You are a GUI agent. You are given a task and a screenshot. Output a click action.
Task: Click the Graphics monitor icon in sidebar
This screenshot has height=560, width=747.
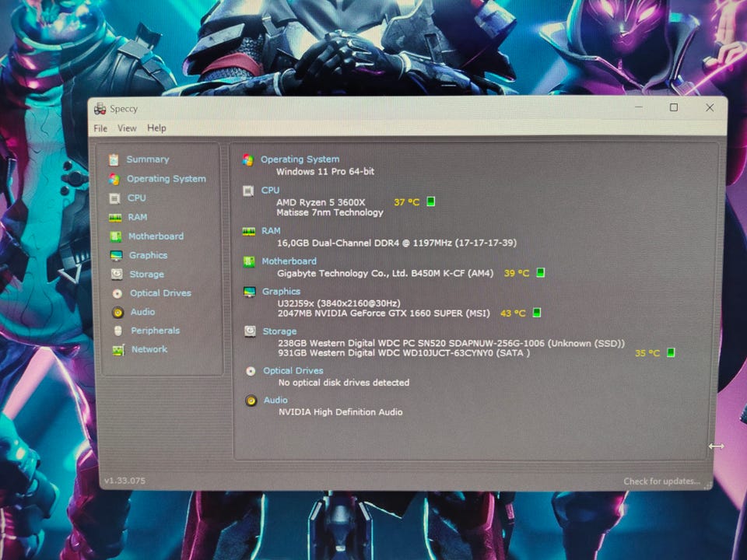(116, 255)
